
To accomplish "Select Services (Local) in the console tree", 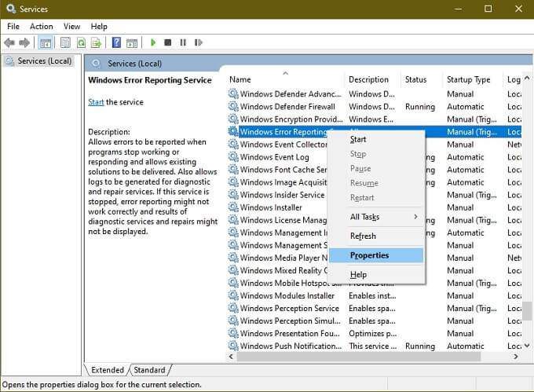I will coord(44,61).
